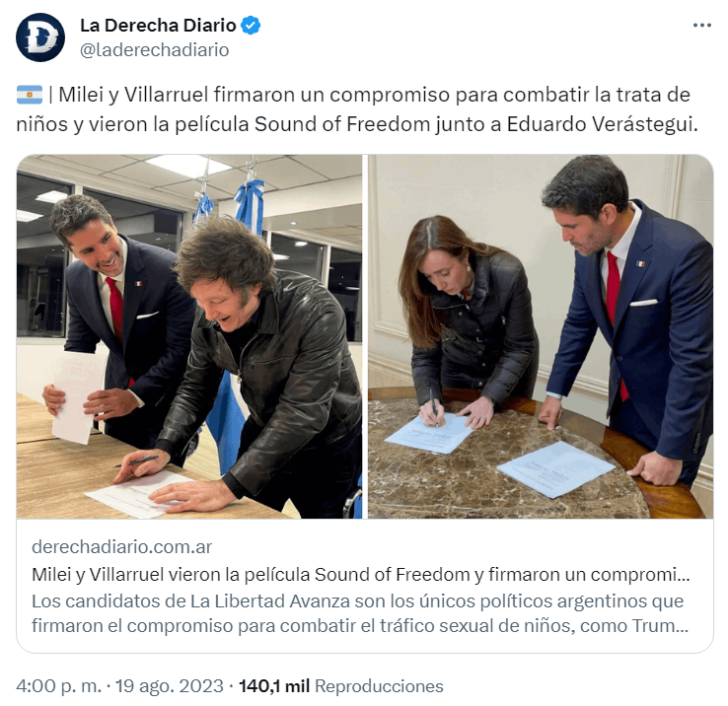Click the Argentina flag emoji in tweet
This screenshot has height=706, width=728.
coord(30,95)
